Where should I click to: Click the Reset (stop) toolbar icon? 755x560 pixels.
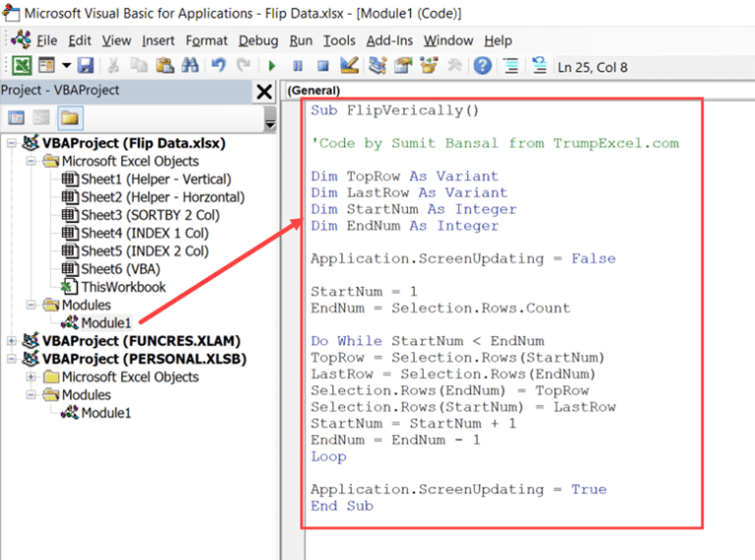[x=322, y=66]
